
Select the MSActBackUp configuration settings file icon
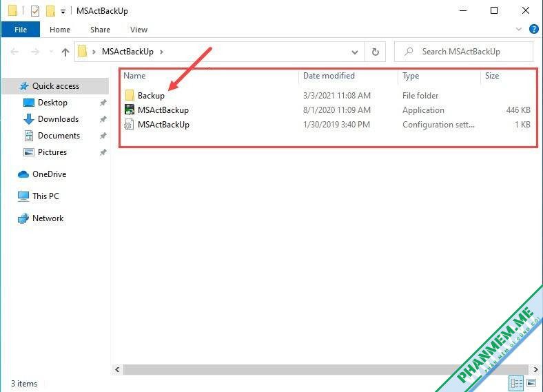(x=129, y=124)
